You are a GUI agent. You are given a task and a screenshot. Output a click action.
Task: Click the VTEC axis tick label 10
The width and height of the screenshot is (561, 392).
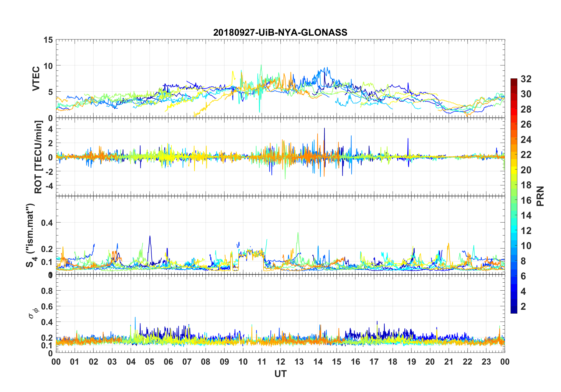coord(48,66)
